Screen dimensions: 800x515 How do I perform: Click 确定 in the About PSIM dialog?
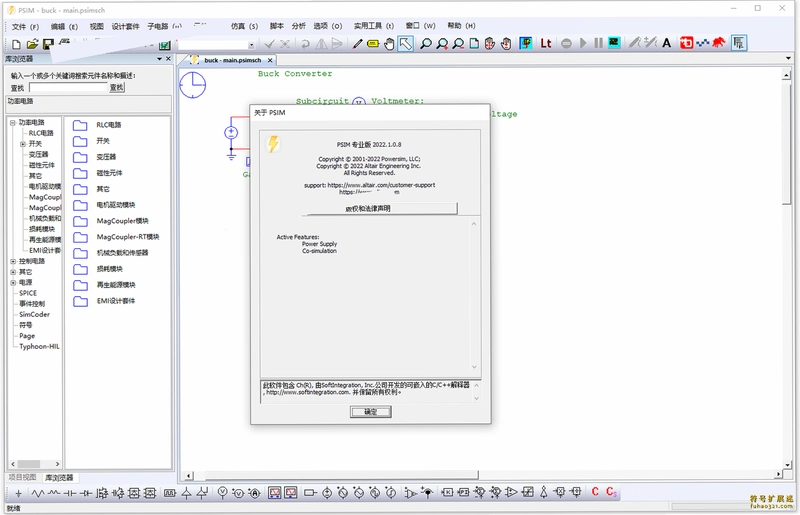tap(370, 412)
